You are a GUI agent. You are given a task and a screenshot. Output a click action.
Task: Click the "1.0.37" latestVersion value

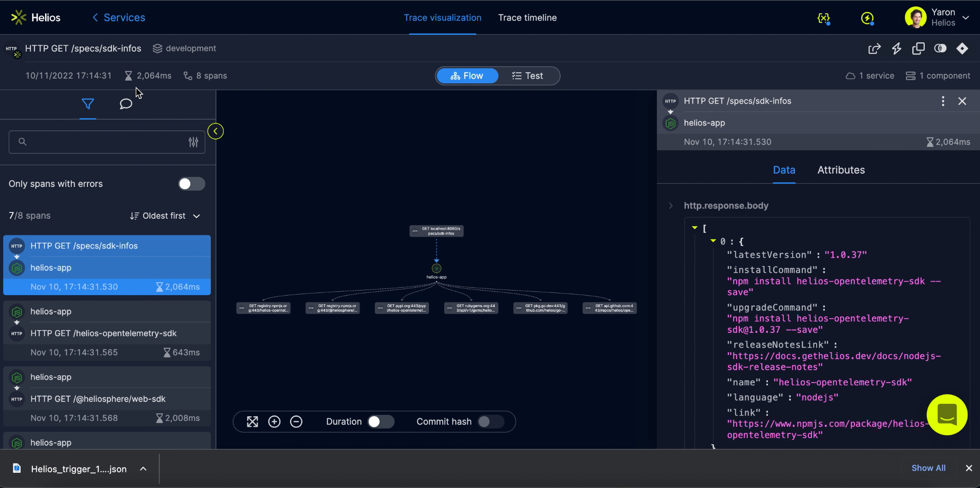[x=846, y=255]
